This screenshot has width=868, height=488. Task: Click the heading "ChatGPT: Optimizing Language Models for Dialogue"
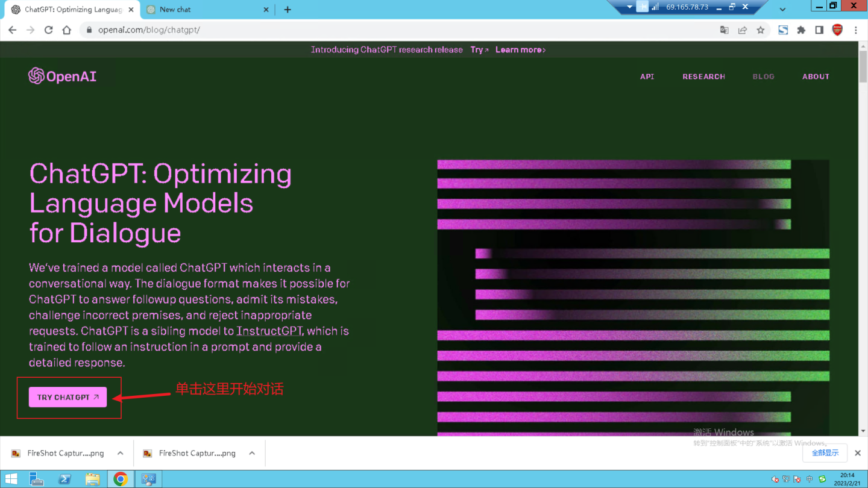(160, 204)
